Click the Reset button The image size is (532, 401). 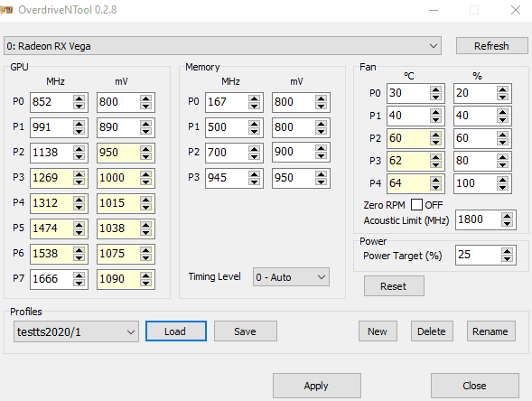(394, 286)
